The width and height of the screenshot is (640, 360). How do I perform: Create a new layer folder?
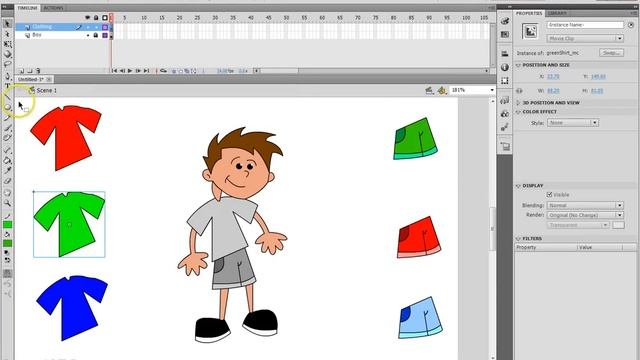[x=30, y=71]
